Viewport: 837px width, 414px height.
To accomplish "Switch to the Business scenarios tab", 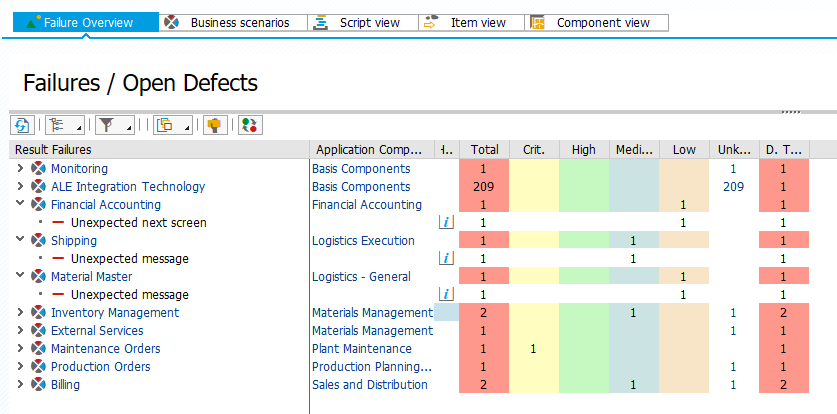I will coord(232,22).
